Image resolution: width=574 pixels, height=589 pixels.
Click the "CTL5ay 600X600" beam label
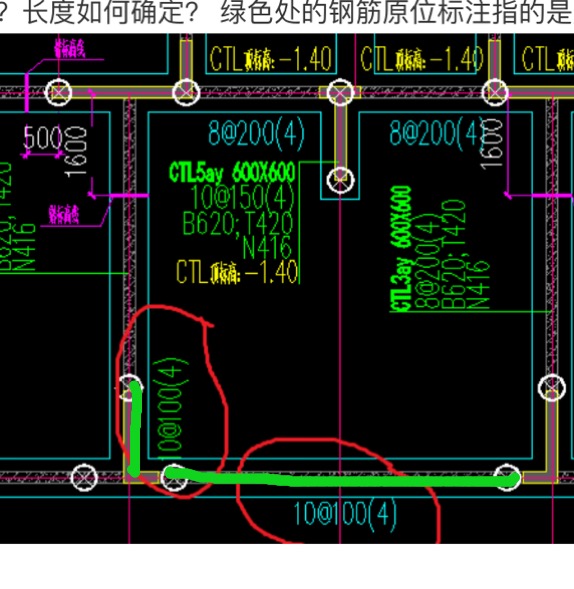[232, 173]
